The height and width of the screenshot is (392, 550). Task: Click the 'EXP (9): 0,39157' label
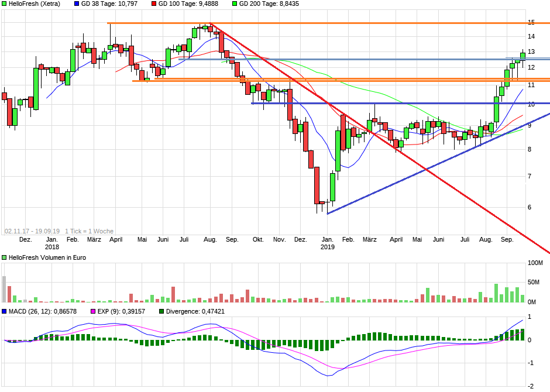pyautogui.click(x=121, y=311)
